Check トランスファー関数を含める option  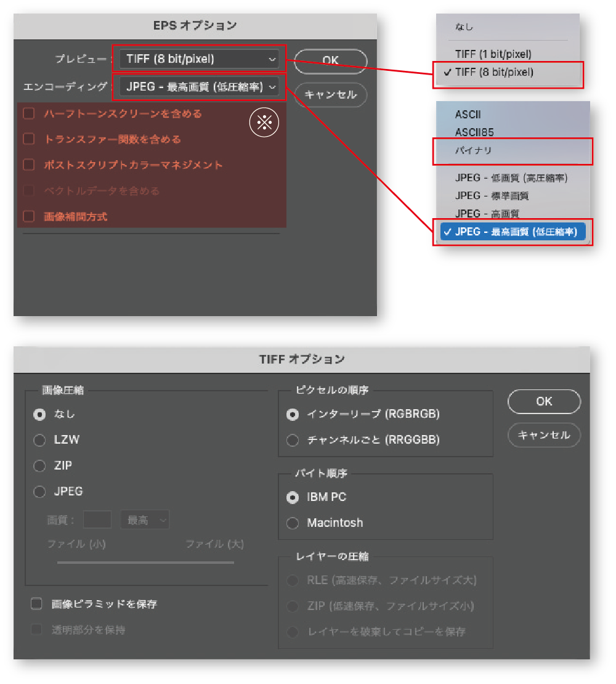tap(28, 139)
